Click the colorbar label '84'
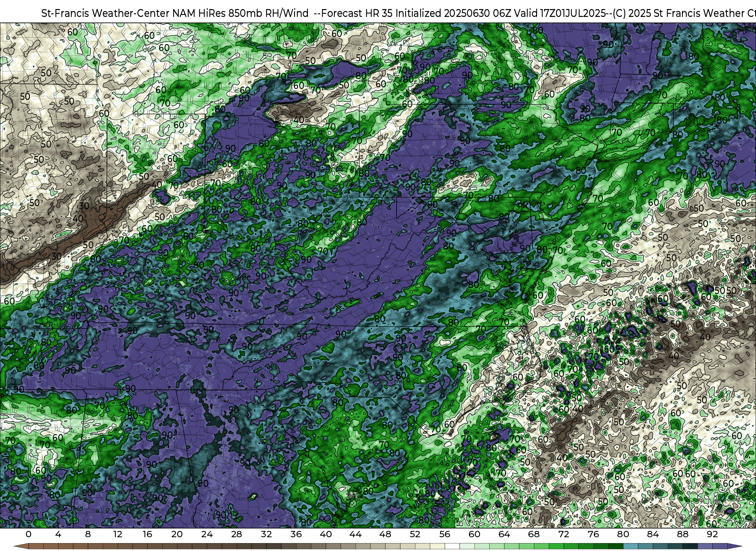This screenshot has width=756, height=551. 653,534
